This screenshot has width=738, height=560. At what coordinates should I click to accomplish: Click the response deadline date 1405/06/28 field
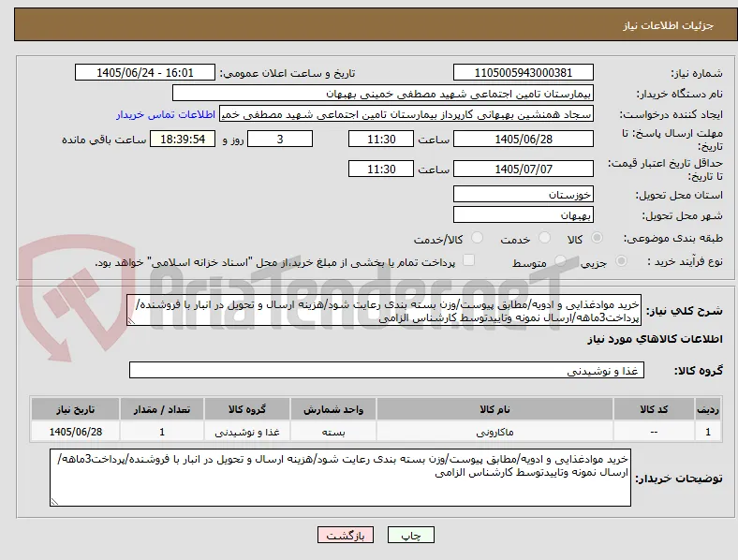[523, 140]
